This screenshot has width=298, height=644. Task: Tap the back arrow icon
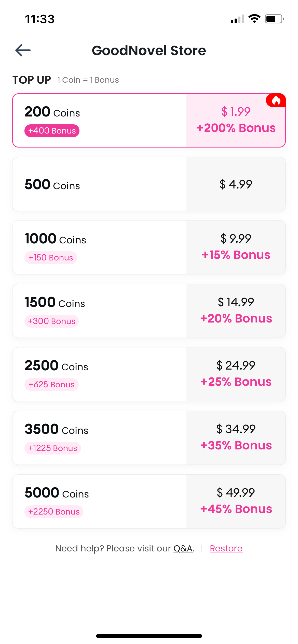23,50
